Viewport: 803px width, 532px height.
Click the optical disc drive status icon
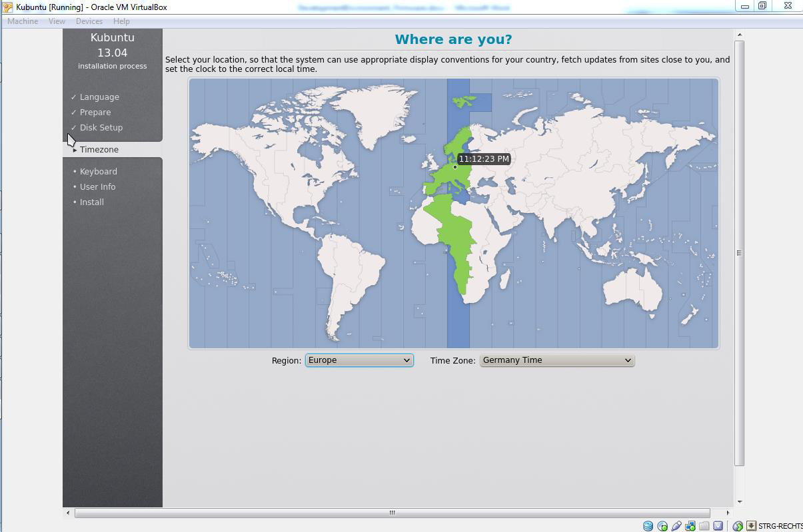tap(662, 526)
